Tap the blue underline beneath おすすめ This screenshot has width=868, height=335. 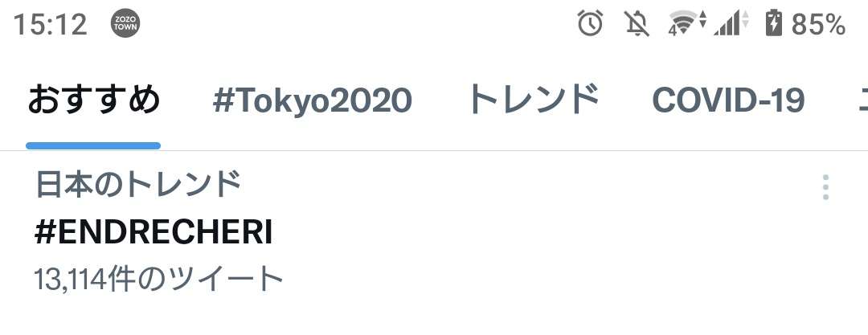[x=93, y=145]
